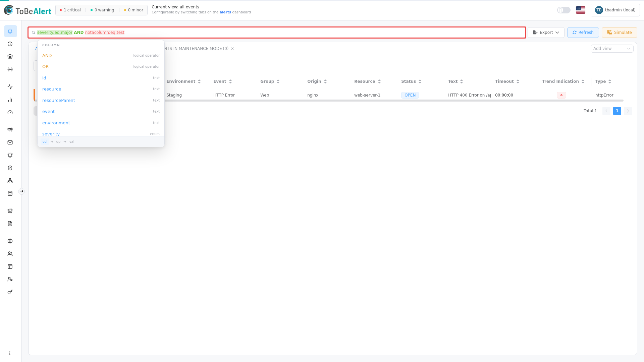Open the document file sidebar icon
Viewport: 644px width, 362px height.
[x=10, y=224]
